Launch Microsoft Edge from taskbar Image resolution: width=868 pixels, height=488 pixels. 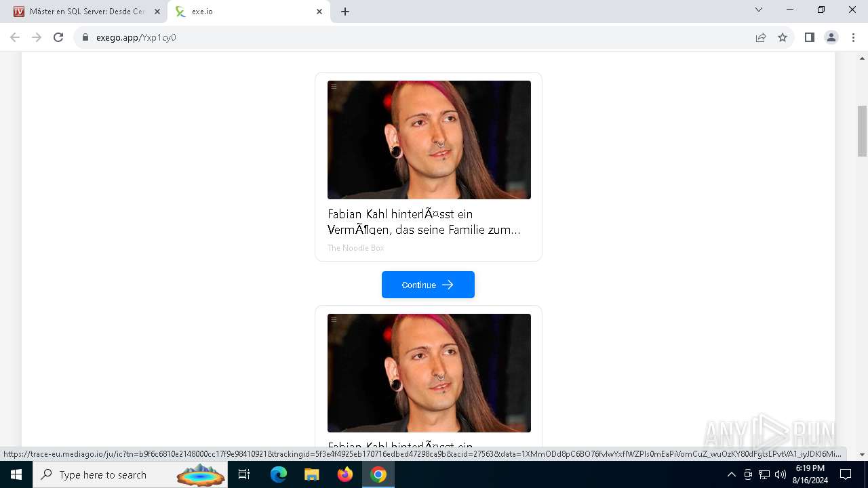pos(279,474)
